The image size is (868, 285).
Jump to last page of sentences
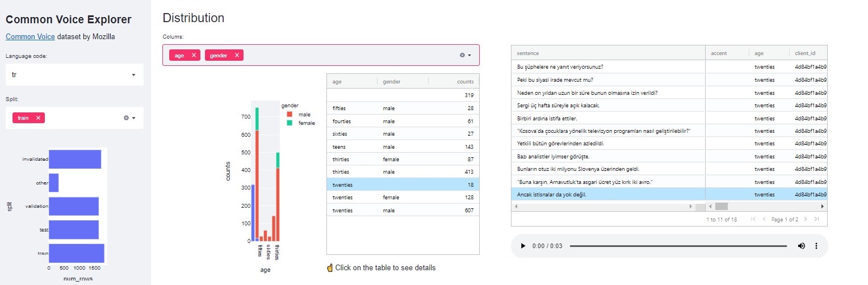(x=816, y=219)
